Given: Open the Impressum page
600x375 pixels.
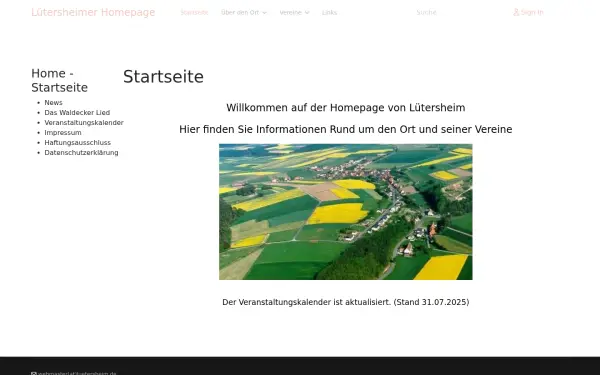Looking at the screenshot, I should [x=63, y=132].
